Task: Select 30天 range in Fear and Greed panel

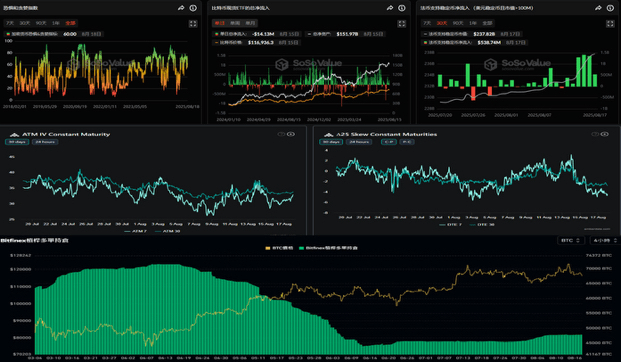Action: [25, 23]
